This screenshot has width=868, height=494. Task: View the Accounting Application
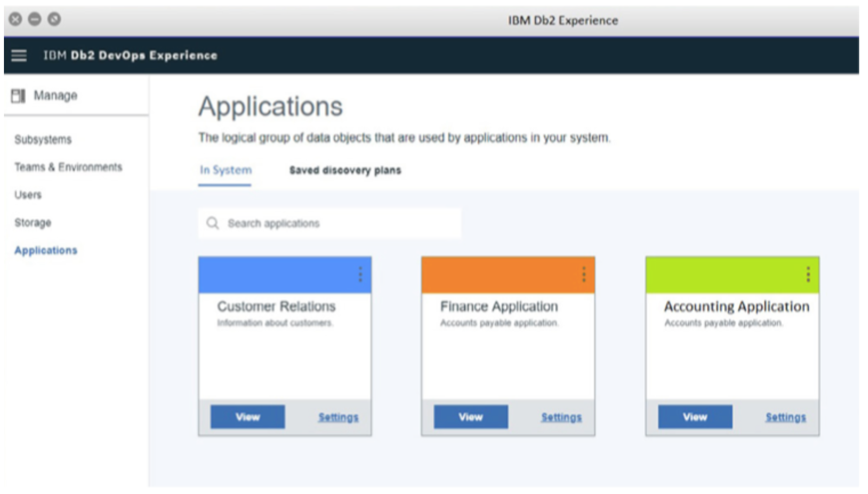coord(695,417)
